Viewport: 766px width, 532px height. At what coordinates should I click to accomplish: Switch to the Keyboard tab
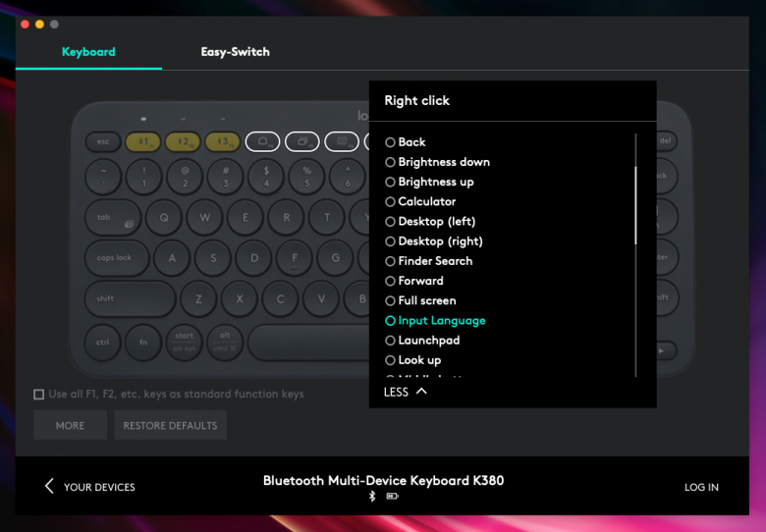[x=88, y=52]
